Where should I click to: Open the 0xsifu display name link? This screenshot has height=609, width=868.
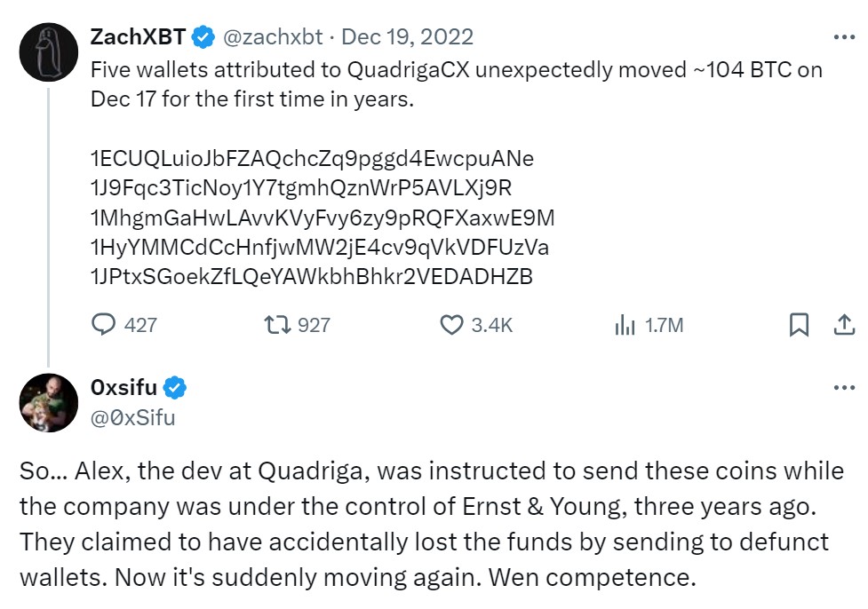(123, 388)
